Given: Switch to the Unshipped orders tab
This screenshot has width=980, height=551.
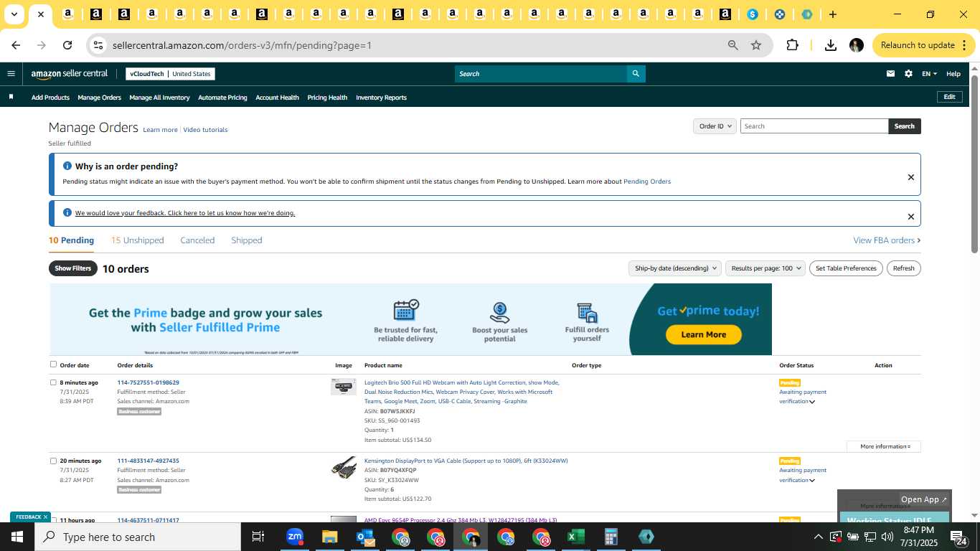Looking at the screenshot, I should pyautogui.click(x=137, y=240).
